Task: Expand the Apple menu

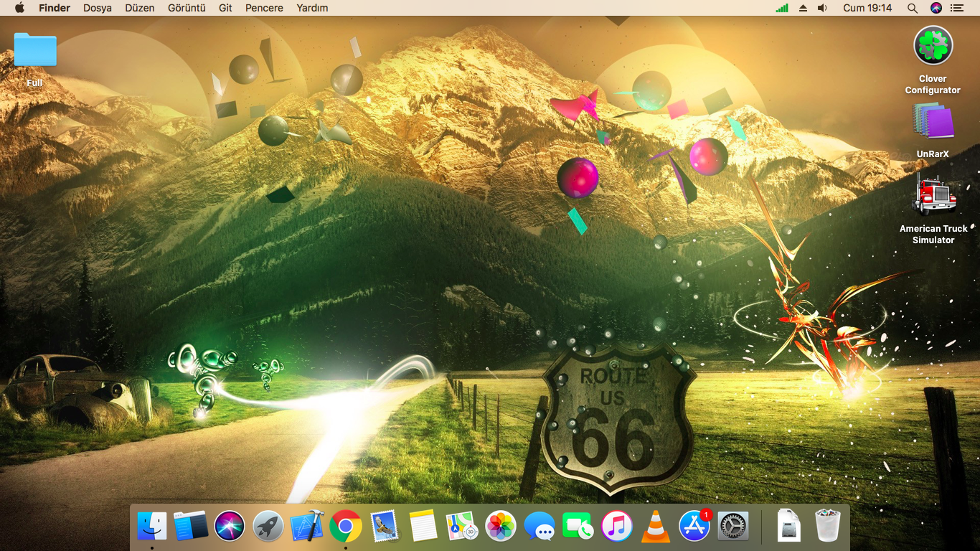Action: 19,8
